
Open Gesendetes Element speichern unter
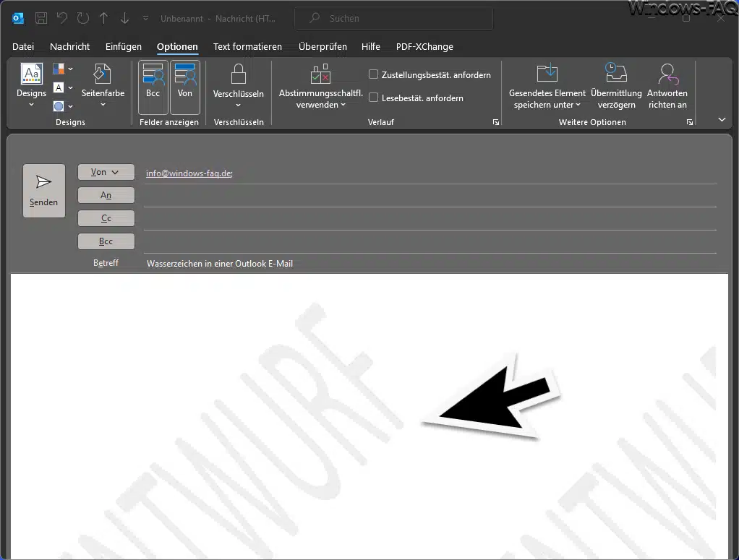[x=547, y=86]
